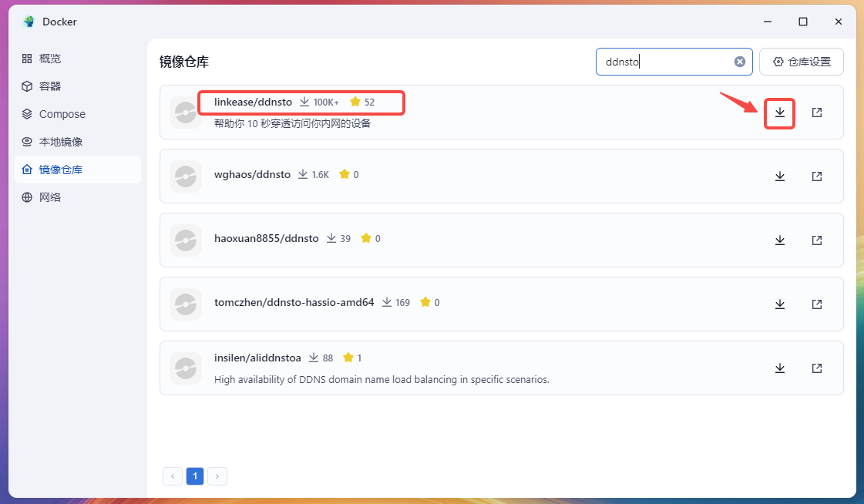Screen dimensions: 864x504
Task: Minimize the Docker window
Action: (x=768, y=22)
